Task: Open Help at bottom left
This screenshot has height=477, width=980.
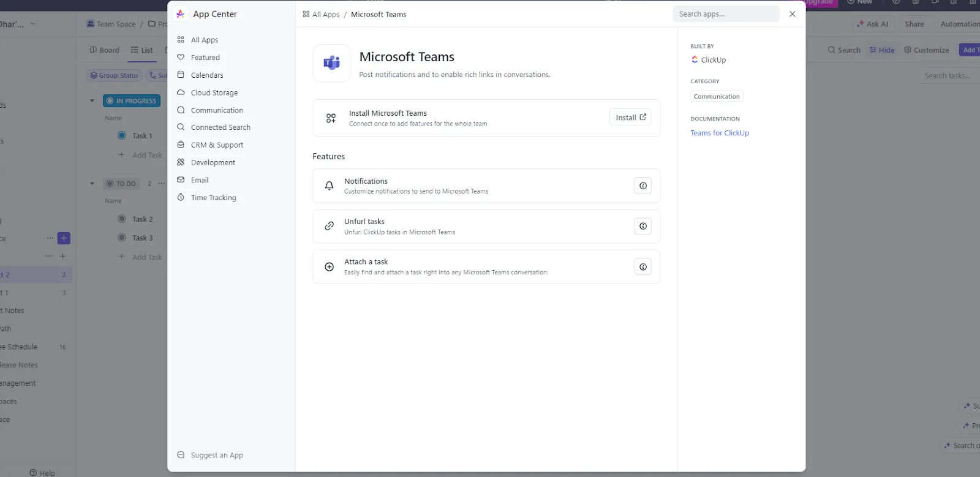Action: pos(42,473)
